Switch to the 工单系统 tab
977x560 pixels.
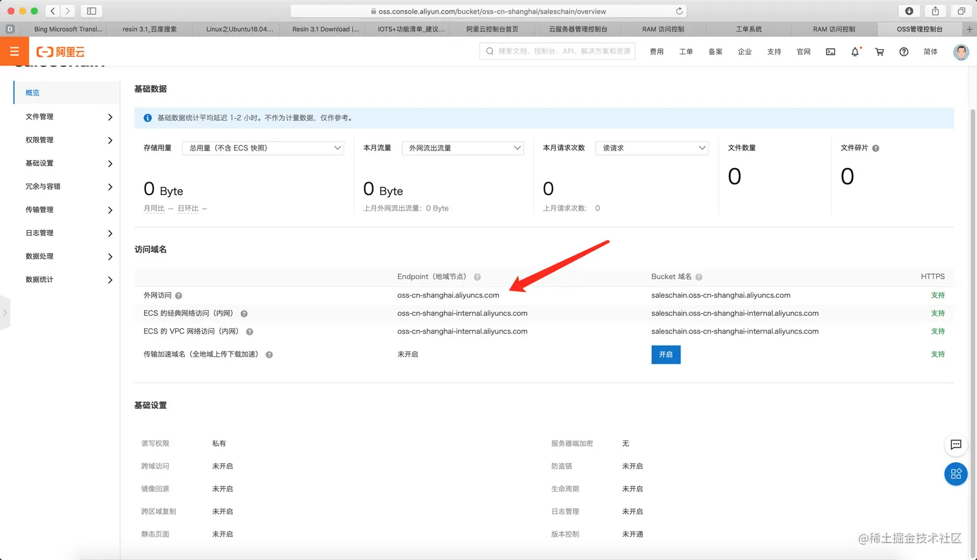749,29
